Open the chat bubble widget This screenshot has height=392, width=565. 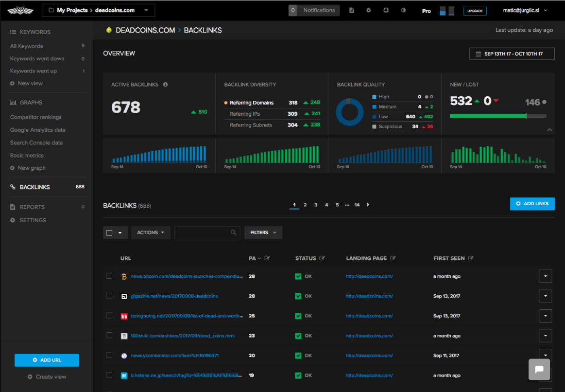(539, 369)
